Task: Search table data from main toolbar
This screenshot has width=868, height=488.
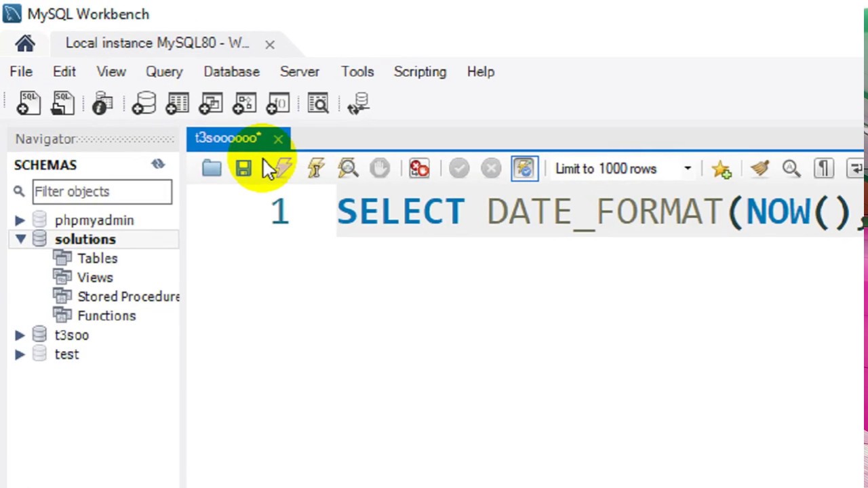Action: [318, 103]
